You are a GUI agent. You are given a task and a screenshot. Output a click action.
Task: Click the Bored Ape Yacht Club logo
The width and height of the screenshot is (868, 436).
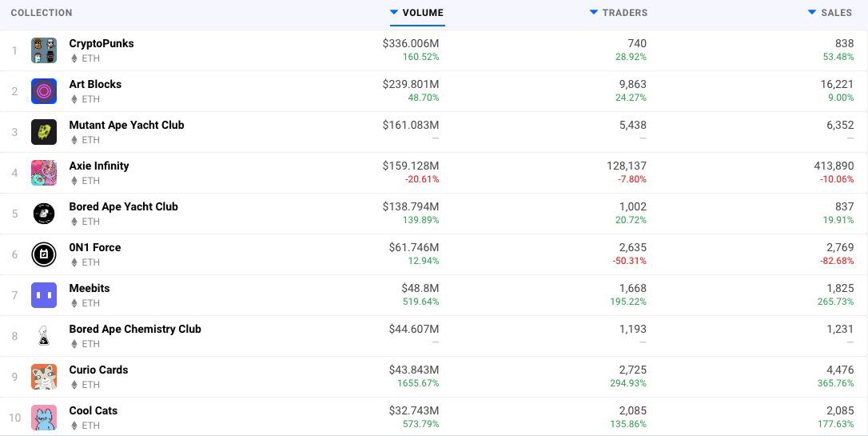(x=44, y=214)
